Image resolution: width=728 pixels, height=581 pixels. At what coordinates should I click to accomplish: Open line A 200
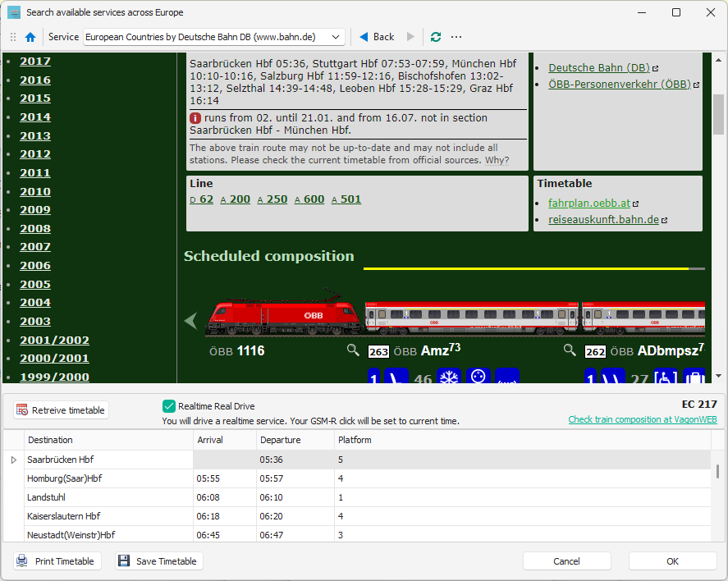pyautogui.click(x=236, y=199)
